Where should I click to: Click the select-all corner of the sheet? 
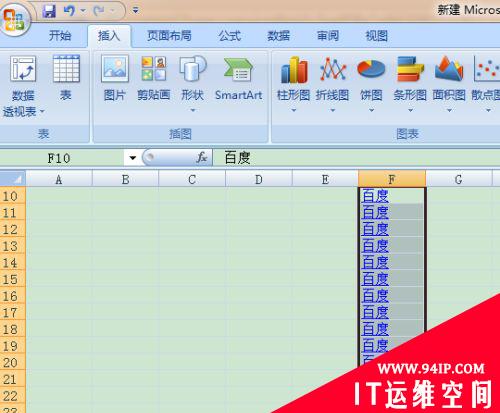[13, 179]
